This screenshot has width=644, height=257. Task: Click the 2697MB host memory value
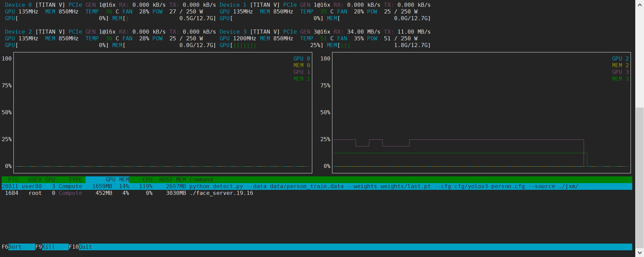click(x=176, y=186)
